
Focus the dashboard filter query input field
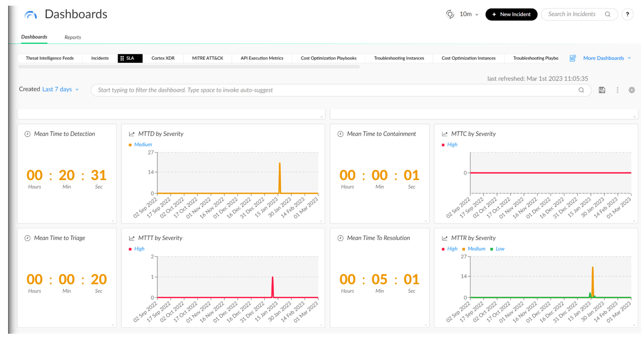pyautogui.click(x=333, y=90)
